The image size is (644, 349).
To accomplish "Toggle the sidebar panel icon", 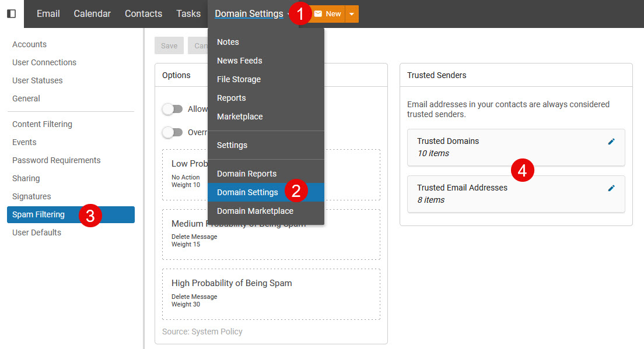I will 12,13.
